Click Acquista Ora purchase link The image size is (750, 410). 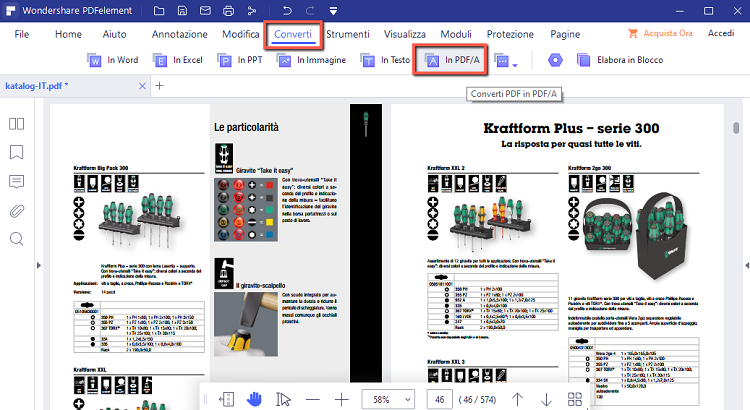[x=661, y=33]
